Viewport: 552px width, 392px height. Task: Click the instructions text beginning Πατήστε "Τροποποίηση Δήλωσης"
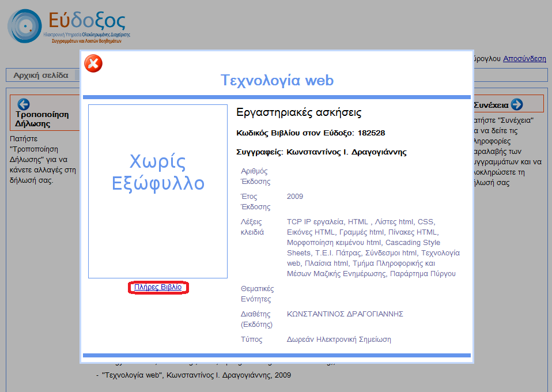(x=43, y=160)
